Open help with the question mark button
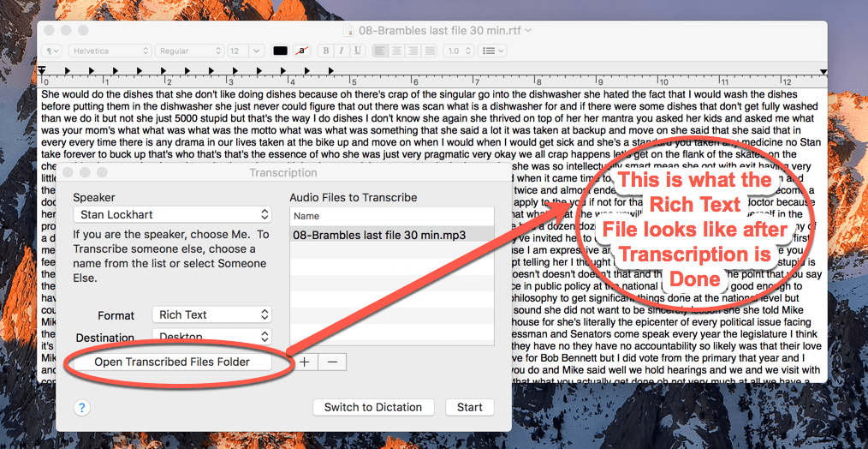868x449 pixels. click(81, 408)
